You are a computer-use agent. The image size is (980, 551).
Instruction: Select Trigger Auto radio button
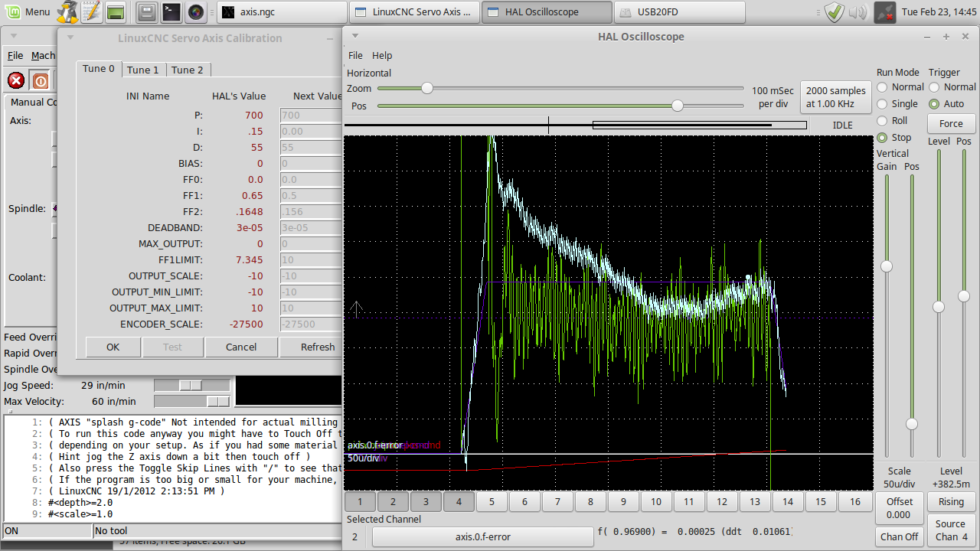pos(934,104)
